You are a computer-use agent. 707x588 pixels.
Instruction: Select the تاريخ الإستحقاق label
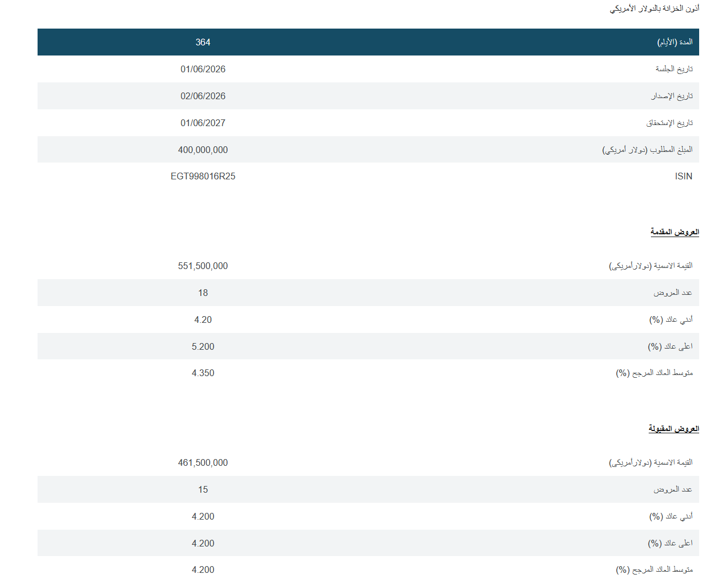[669, 123]
